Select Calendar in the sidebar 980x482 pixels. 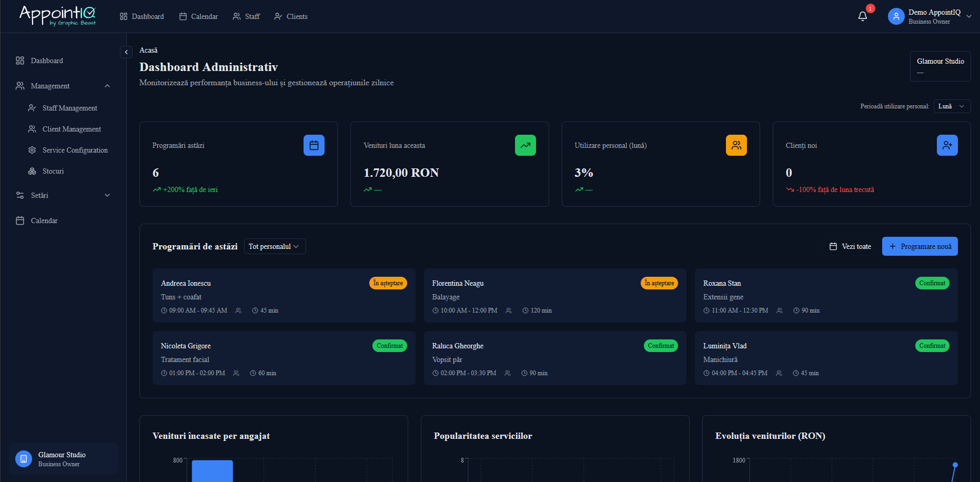(x=63, y=220)
